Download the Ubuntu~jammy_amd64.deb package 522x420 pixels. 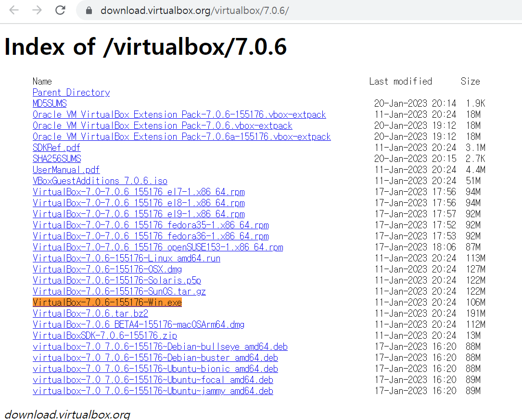pos(153,391)
